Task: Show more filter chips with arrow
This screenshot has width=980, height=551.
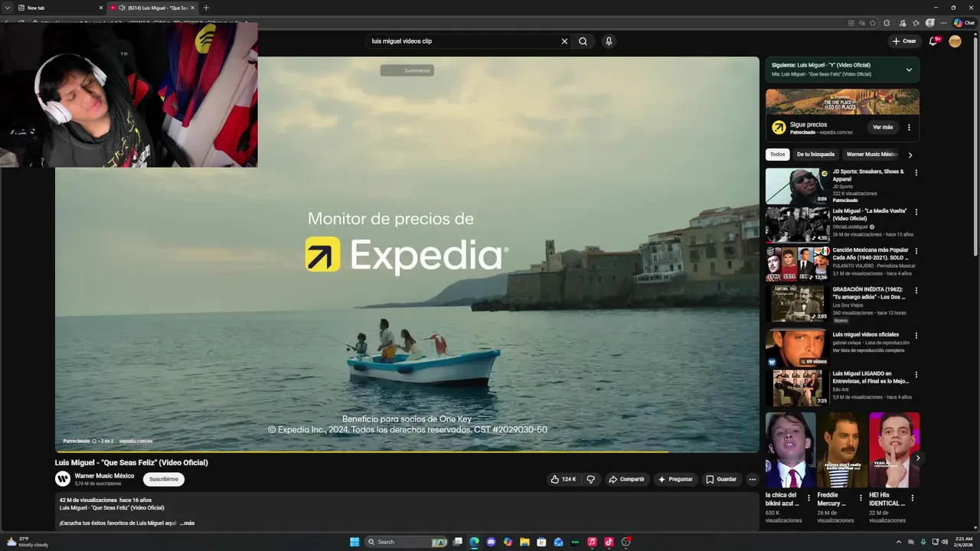Action: pyautogui.click(x=910, y=155)
